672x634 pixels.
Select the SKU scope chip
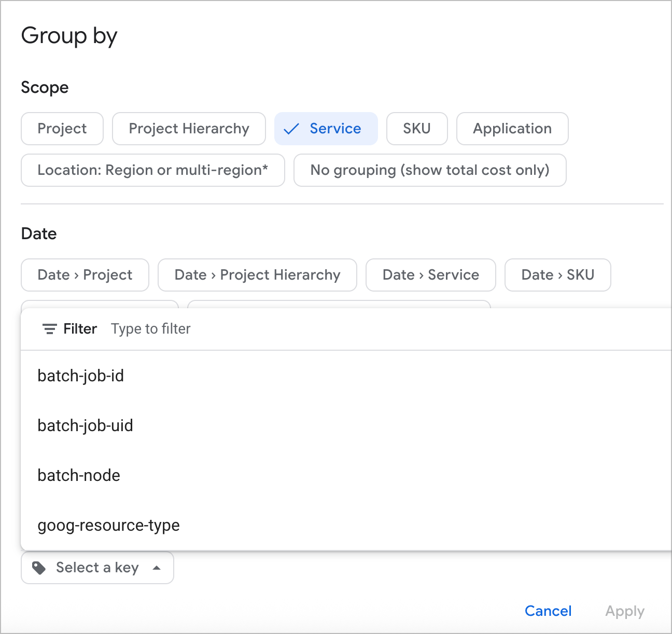click(417, 129)
